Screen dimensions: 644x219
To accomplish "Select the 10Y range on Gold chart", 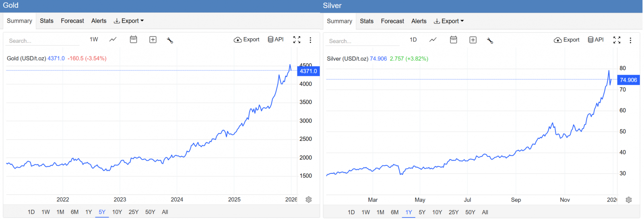I will click(117, 212).
